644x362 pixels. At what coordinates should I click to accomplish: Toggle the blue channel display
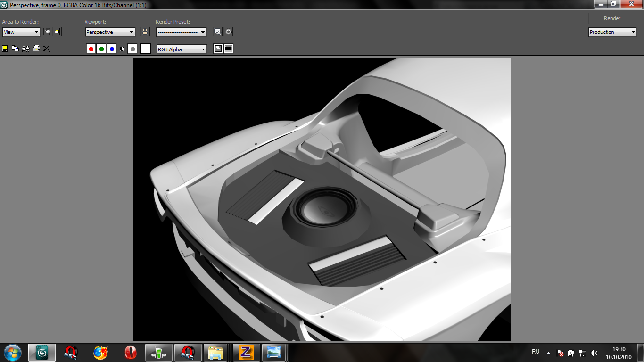tap(112, 49)
